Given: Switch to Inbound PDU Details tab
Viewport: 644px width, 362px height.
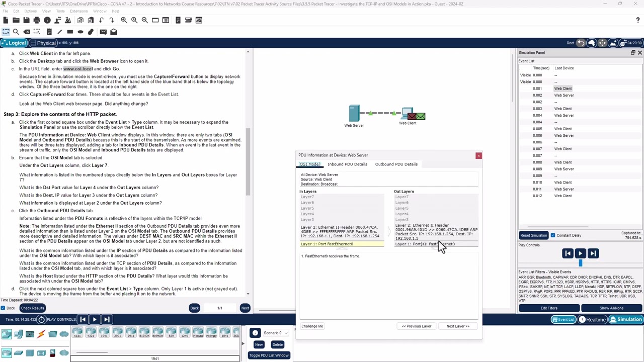Looking at the screenshot, I should [x=347, y=164].
